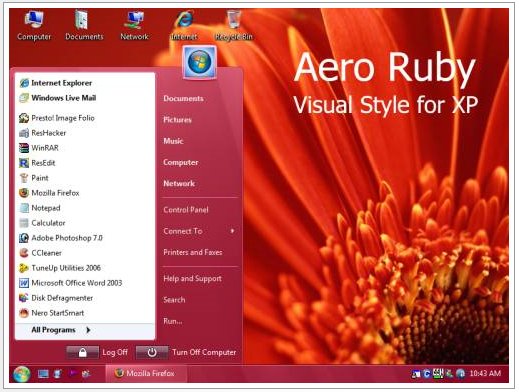Click the Windows Live Mail label text
The image size is (519, 392).
tap(64, 98)
